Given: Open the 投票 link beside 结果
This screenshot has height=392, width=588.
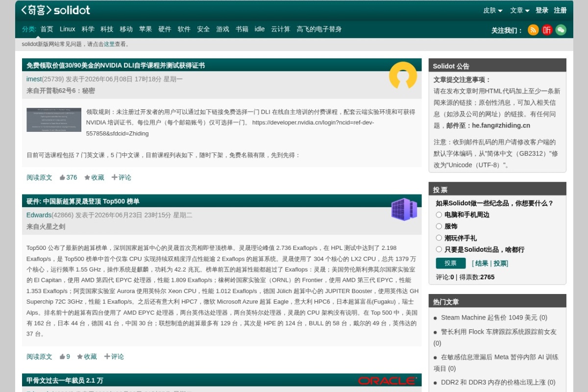Looking at the screenshot, I should pyautogui.click(x=500, y=264).
